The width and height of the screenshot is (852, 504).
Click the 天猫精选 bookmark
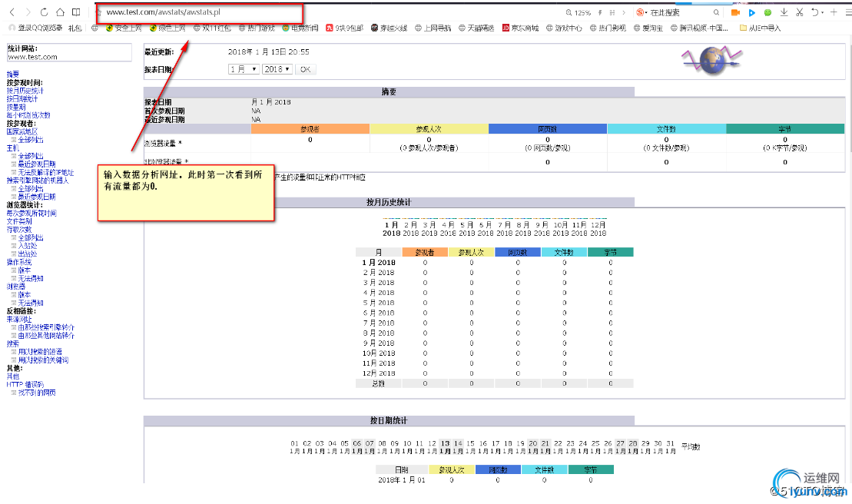click(x=476, y=28)
